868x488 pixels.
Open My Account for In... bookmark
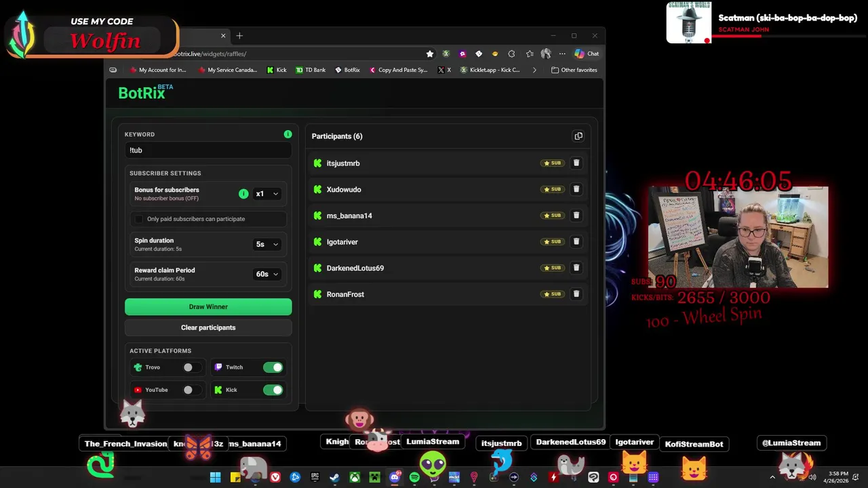(157, 70)
